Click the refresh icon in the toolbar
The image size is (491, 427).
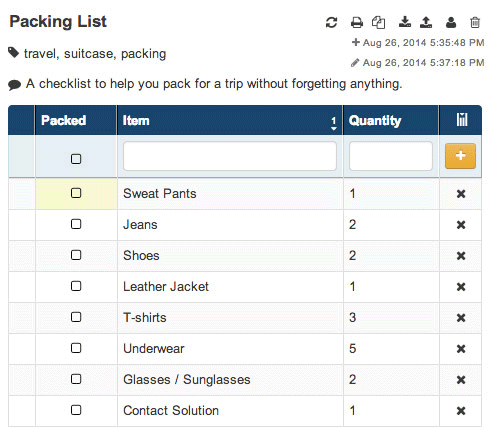point(331,23)
